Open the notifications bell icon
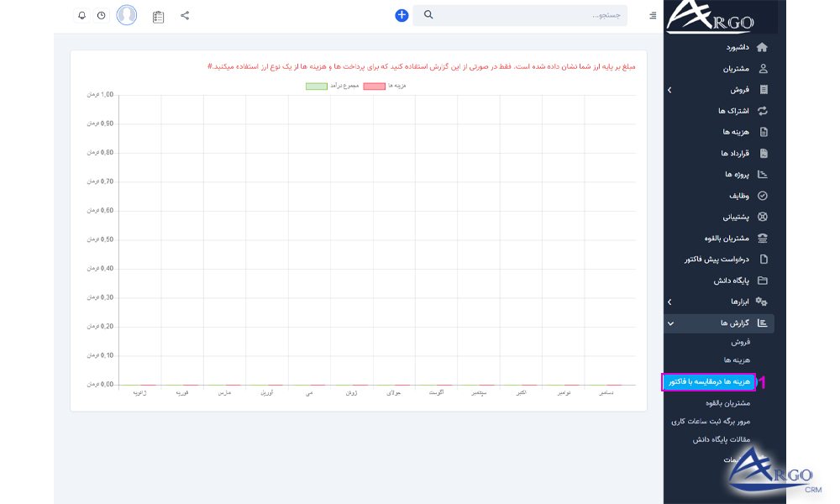 point(81,15)
